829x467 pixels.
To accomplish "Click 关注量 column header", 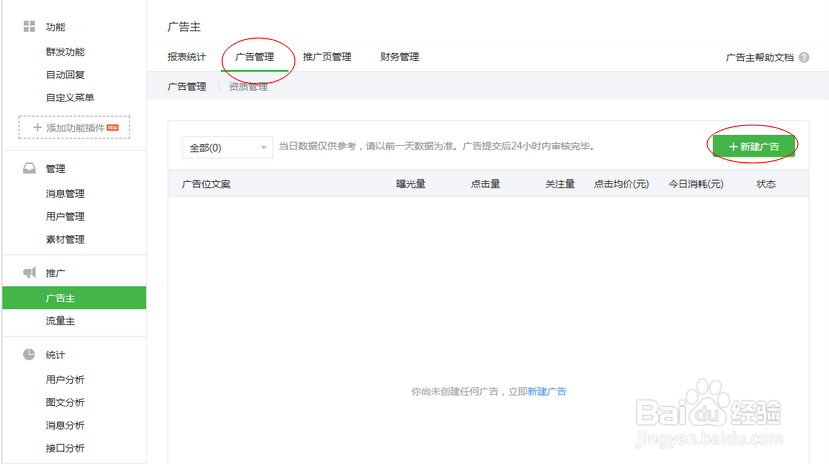I will click(560, 184).
